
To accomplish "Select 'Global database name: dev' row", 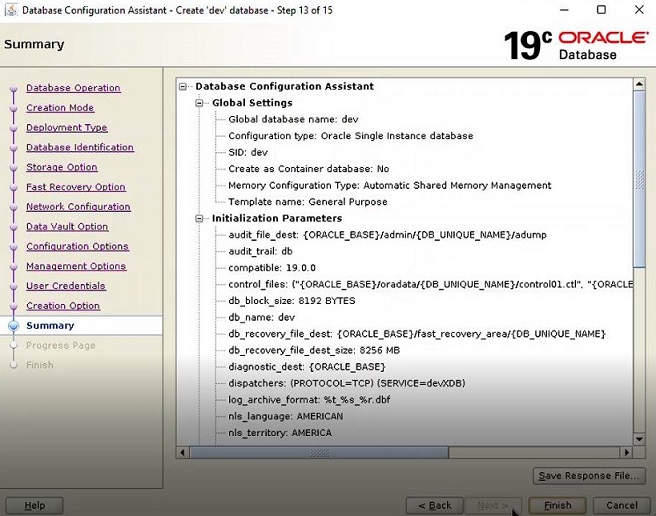I will pyautogui.click(x=293, y=120).
